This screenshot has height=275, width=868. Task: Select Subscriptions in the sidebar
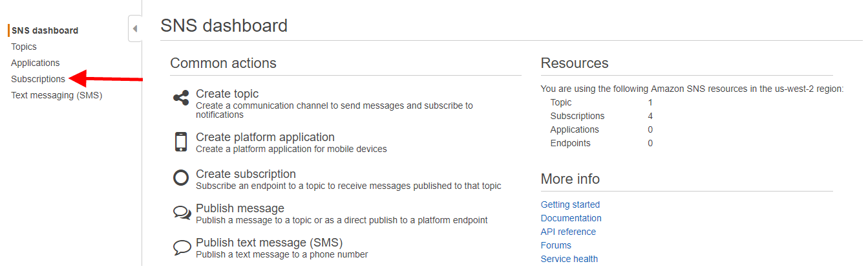(x=38, y=79)
